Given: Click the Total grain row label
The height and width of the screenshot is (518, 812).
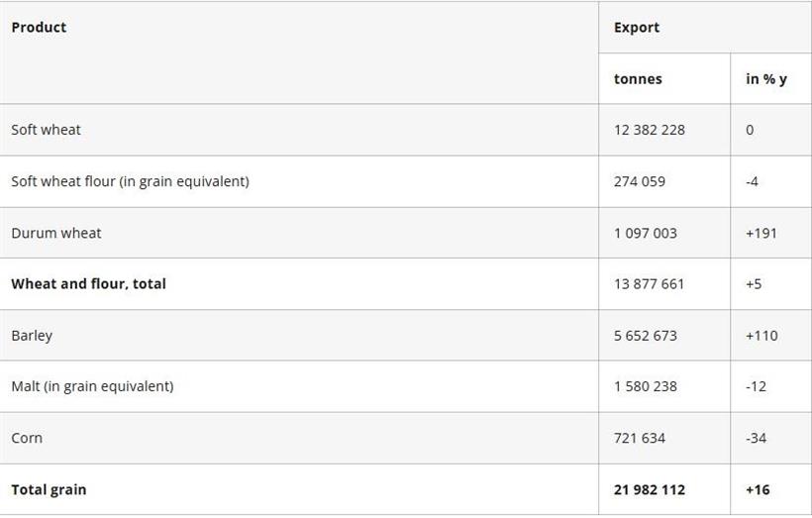Looking at the screenshot, I should 49,489.
